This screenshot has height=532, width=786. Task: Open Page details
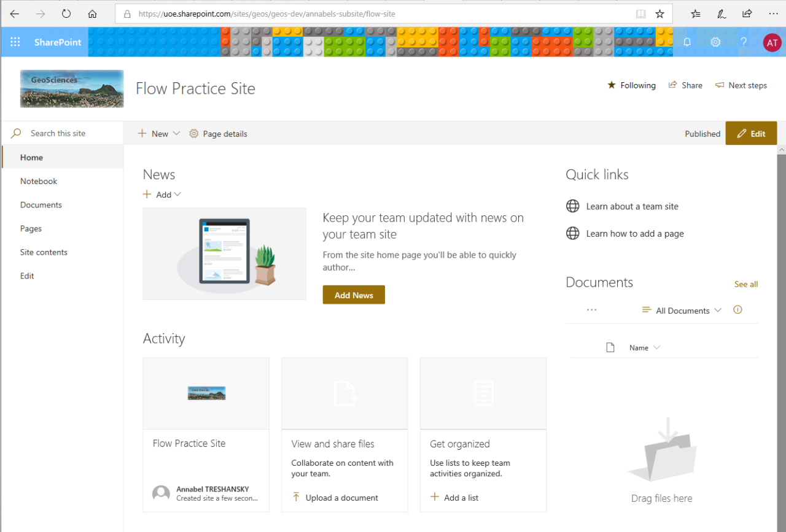pyautogui.click(x=218, y=133)
